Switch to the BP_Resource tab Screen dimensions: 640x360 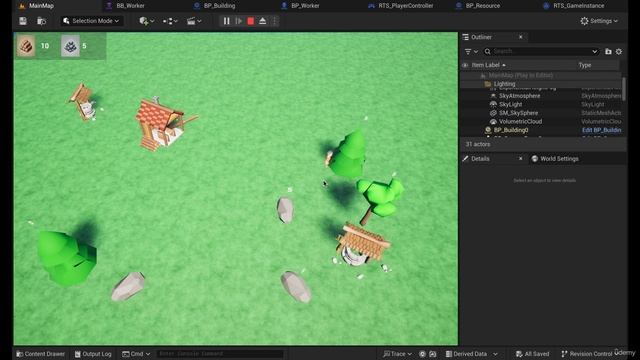(482, 6)
